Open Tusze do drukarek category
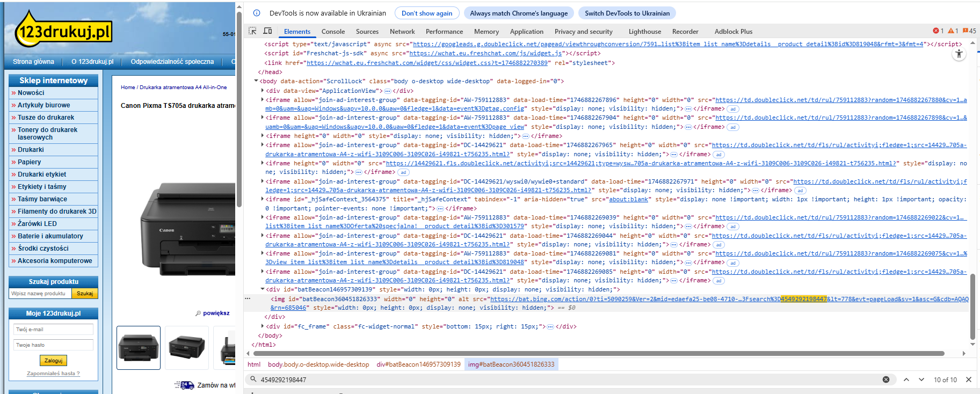Screen dimensions: 980x394 [54, 118]
